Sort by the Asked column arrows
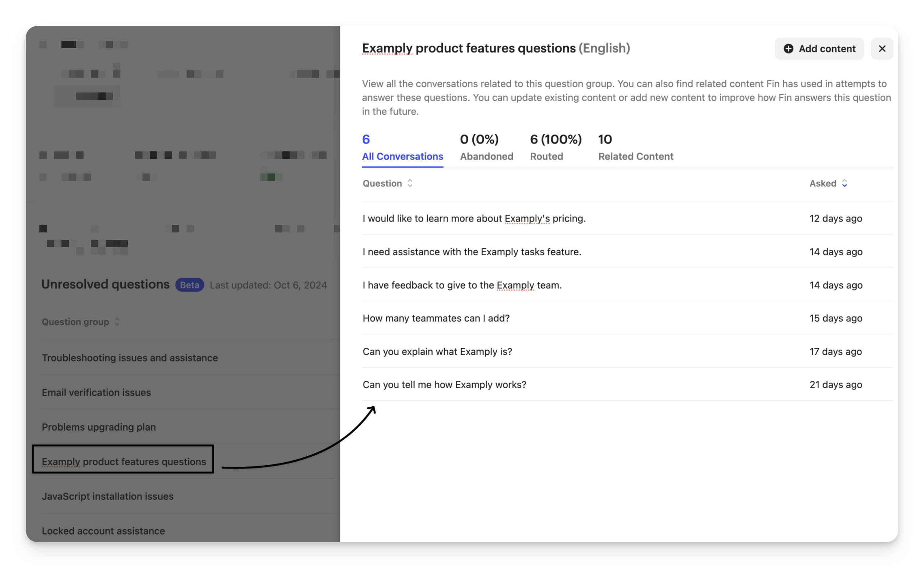Screen dimensions: 924x568 coord(844,183)
